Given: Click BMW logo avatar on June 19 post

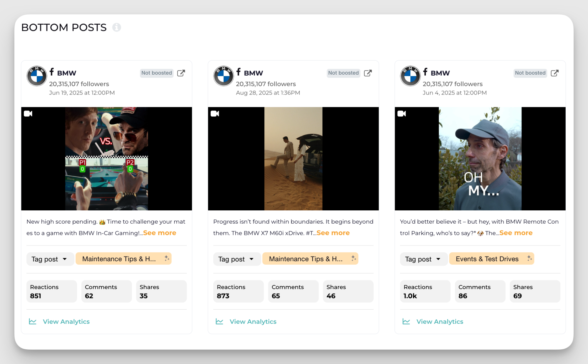Looking at the screenshot, I should 37,76.
